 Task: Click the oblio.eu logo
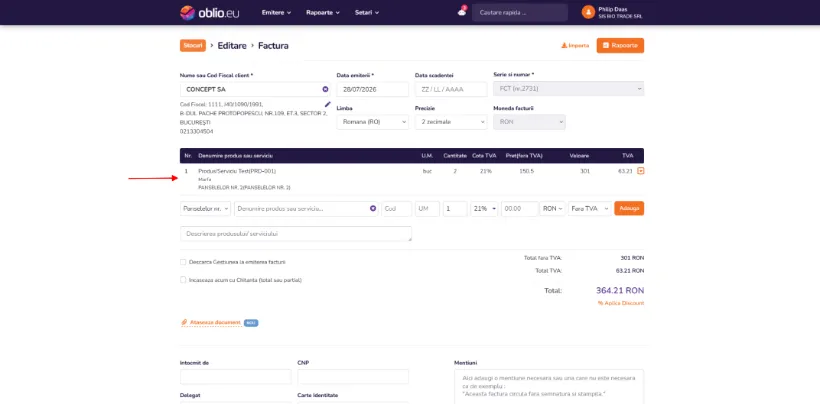pos(210,13)
